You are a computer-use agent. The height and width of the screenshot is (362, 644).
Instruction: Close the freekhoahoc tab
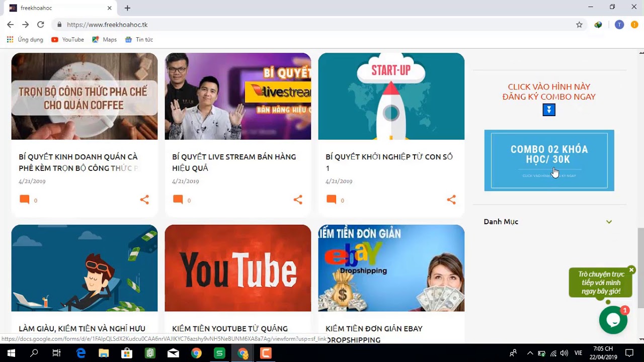[110, 8]
